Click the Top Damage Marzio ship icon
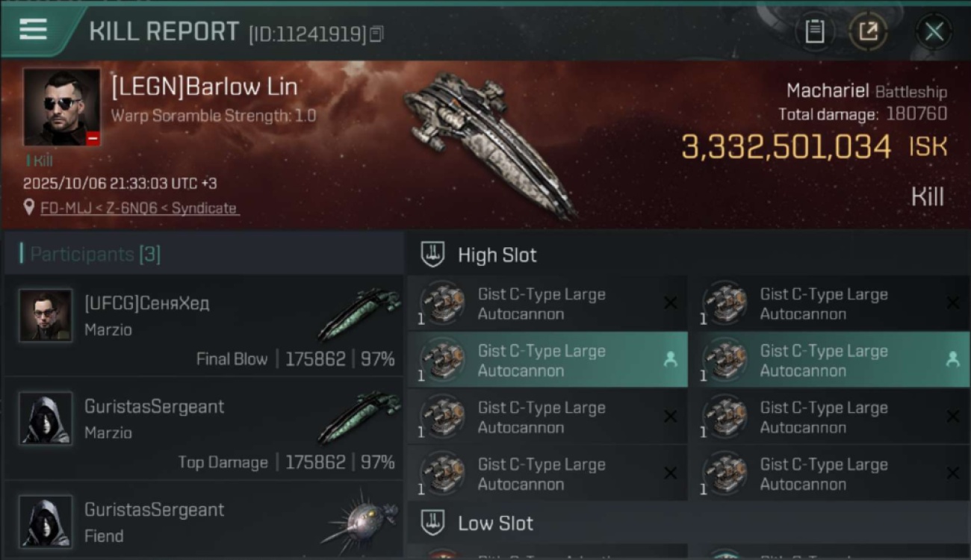 pyautogui.click(x=359, y=418)
